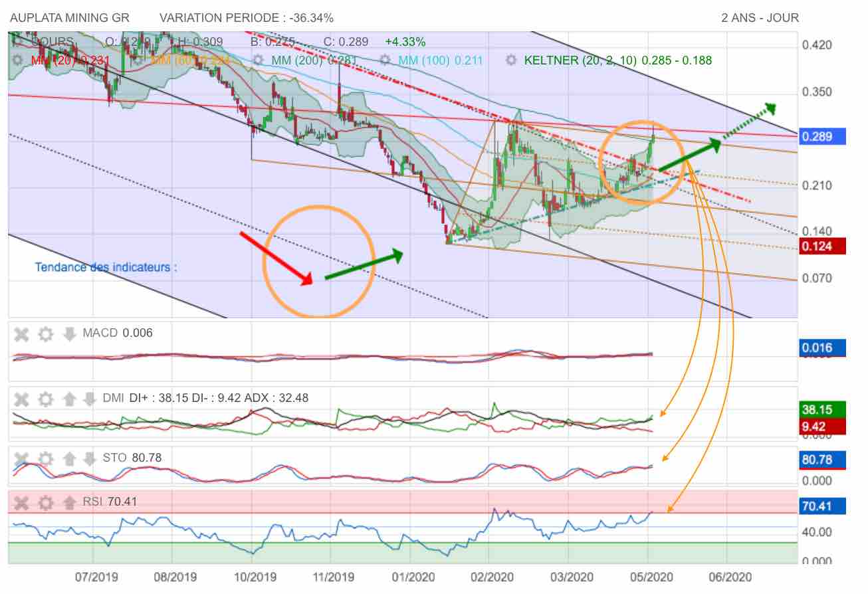Remove the MACD indicator panel
The image size is (868, 594).
(x=21, y=334)
